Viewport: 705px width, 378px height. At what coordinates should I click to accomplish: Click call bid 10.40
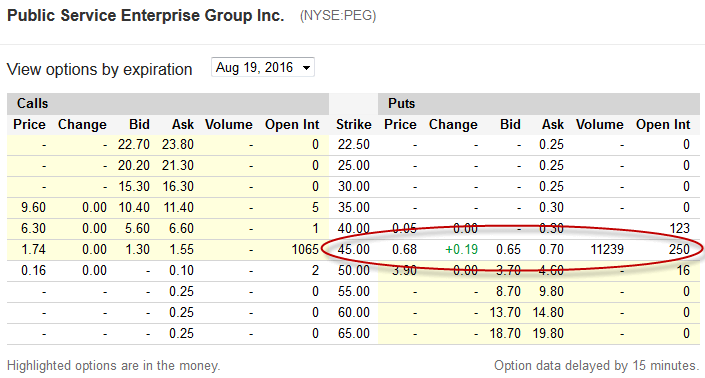click(x=134, y=208)
